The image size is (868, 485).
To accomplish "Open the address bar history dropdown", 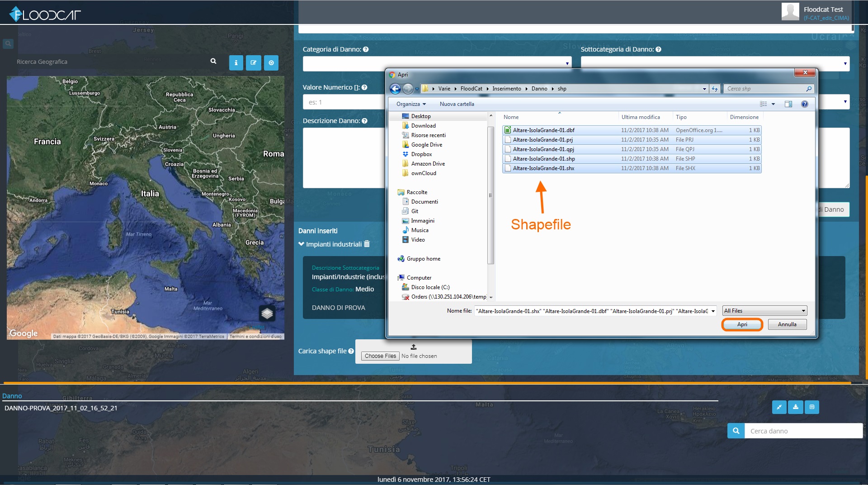I will (x=704, y=89).
